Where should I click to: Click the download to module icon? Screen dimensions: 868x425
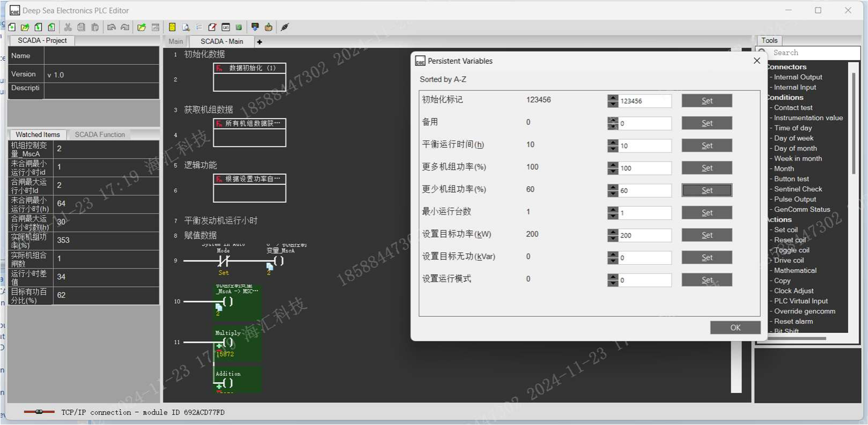pyautogui.click(x=255, y=27)
